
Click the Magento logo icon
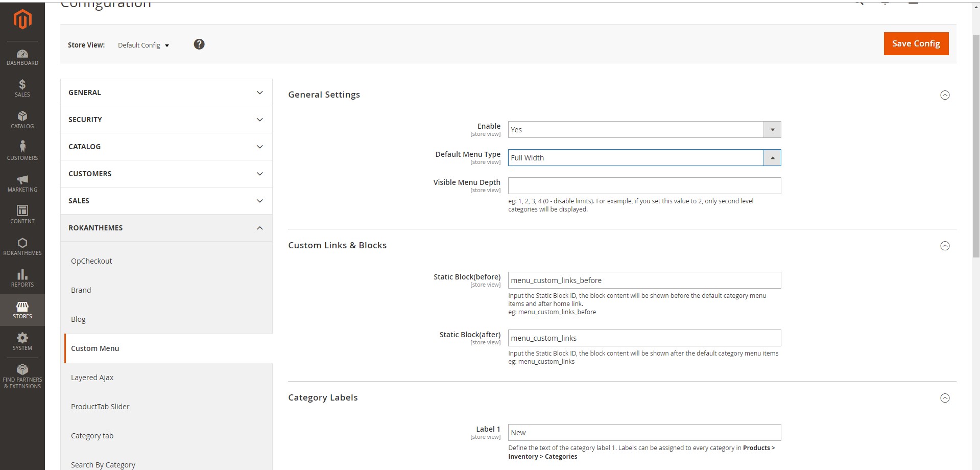pyautogui.click(x=22, y=20)
